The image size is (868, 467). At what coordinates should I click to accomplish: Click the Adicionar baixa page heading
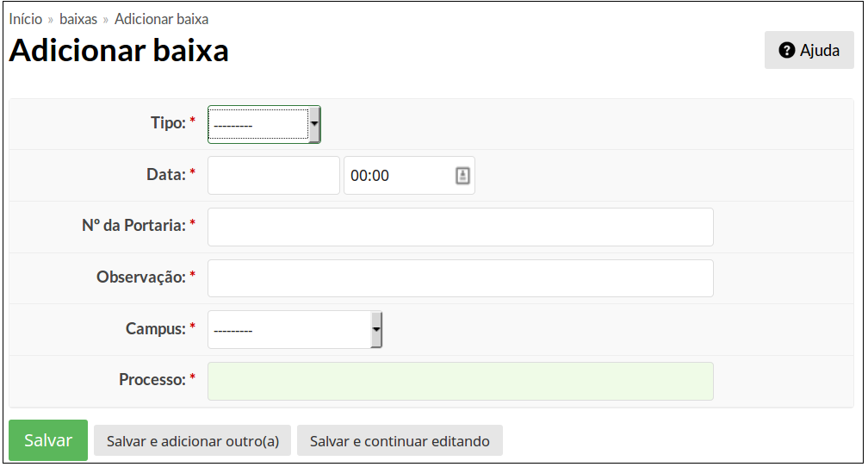119,51
